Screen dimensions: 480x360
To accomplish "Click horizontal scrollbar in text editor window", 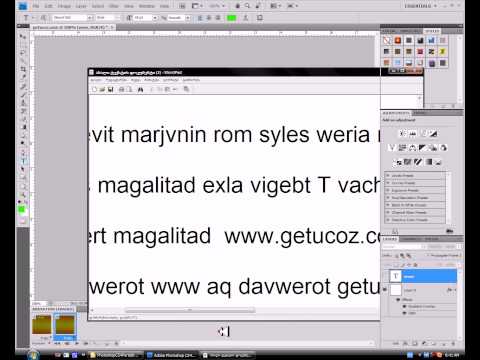I will pyautogui.click(x=190, y=310).
